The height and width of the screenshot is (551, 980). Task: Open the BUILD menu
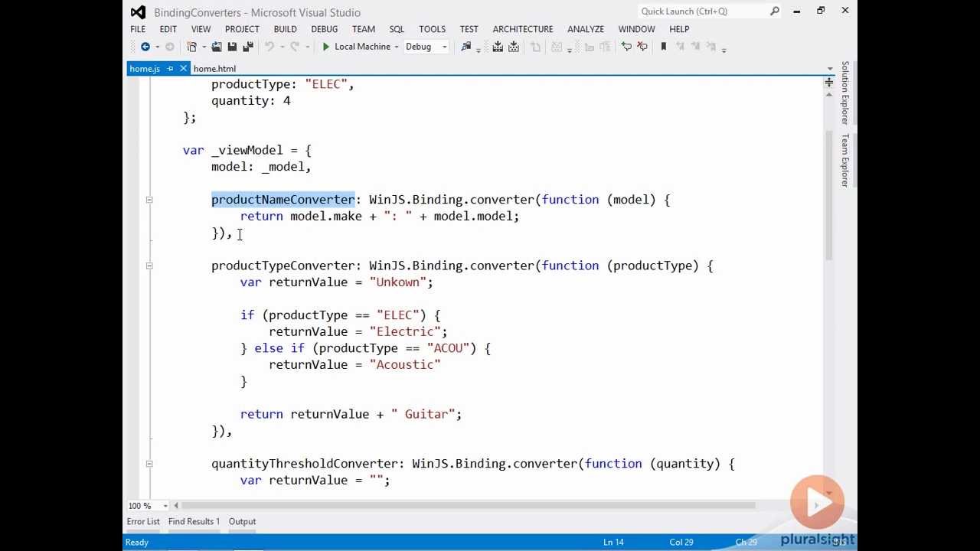pos(285,29)
